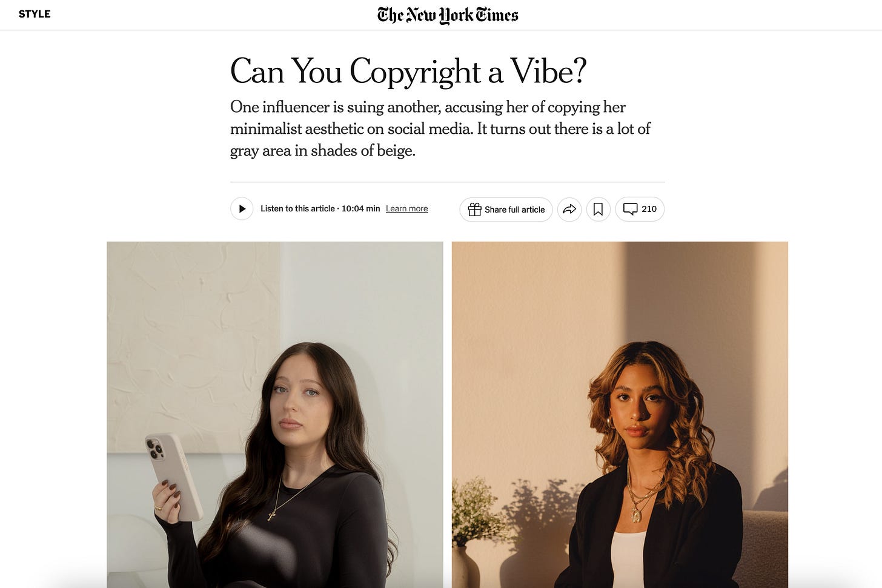Follow the Learn more link

[x=406, y=209]
